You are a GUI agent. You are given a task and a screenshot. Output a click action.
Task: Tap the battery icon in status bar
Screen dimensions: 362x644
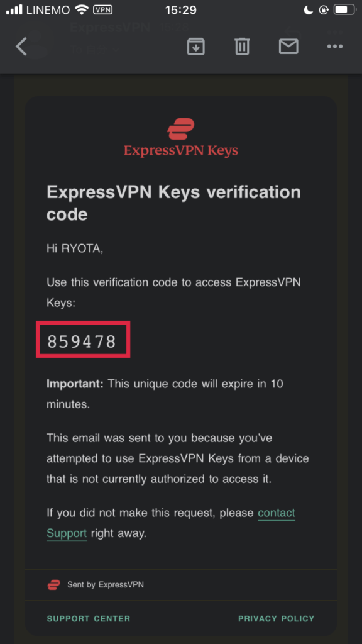coord(345,10)
